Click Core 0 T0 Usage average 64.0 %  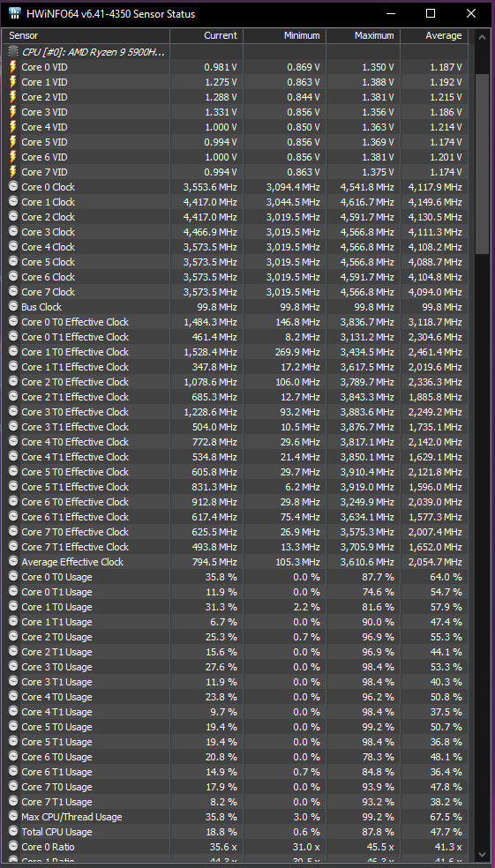coord(446,577)
